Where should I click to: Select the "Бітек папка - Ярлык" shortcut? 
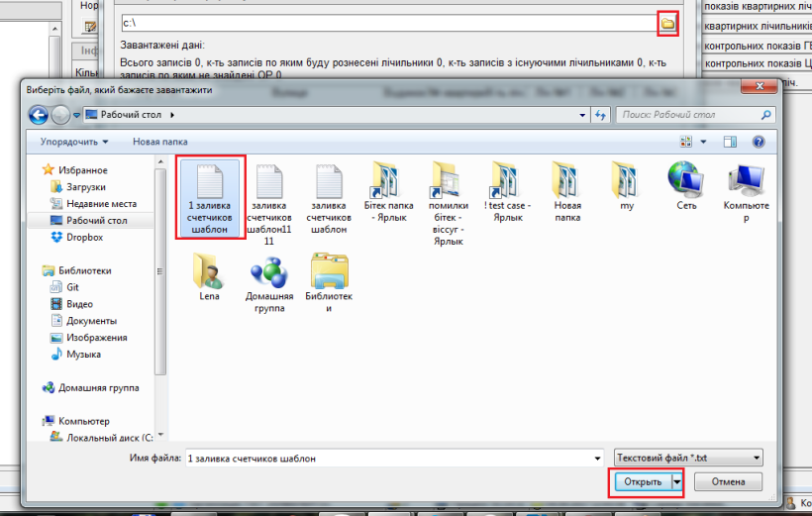click(x=387, y=195)
